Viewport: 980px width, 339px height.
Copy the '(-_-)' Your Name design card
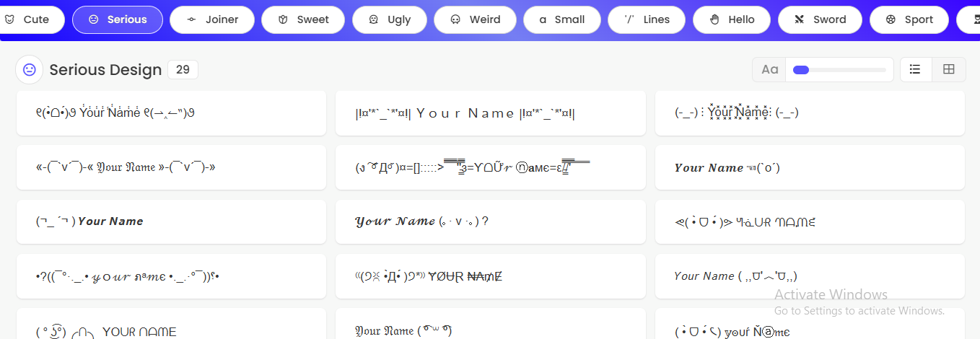click(x=809, y=113)
